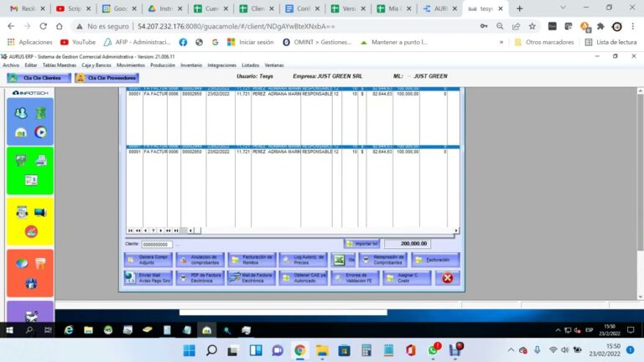
Task: Open Calculator from host taskbar
Action: (366, 350)
